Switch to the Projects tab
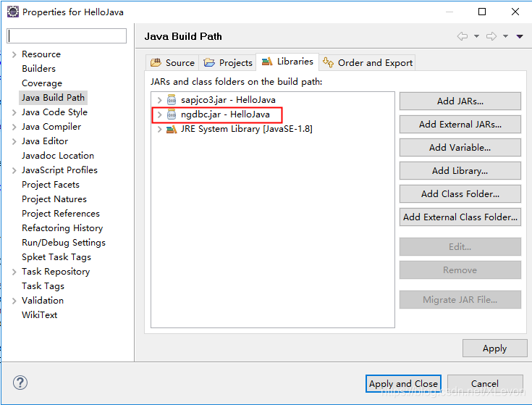 pyautogui.click(x=228, y=63)
